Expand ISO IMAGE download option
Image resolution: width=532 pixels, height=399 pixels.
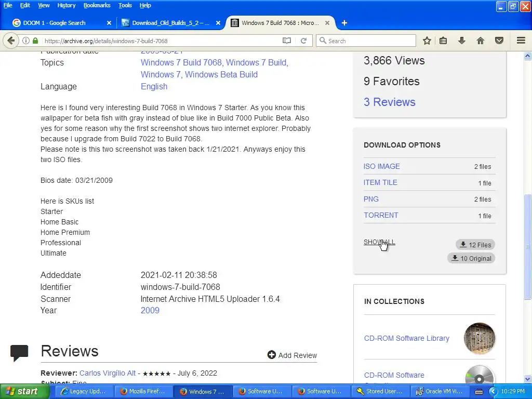coord(381,166)
